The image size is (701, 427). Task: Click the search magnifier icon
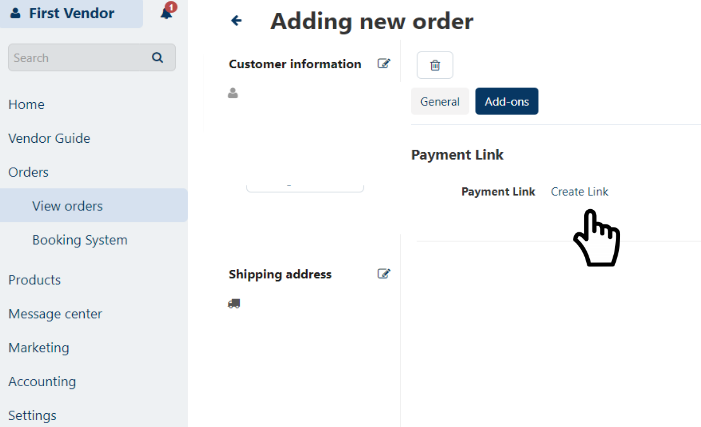[157, 58]
